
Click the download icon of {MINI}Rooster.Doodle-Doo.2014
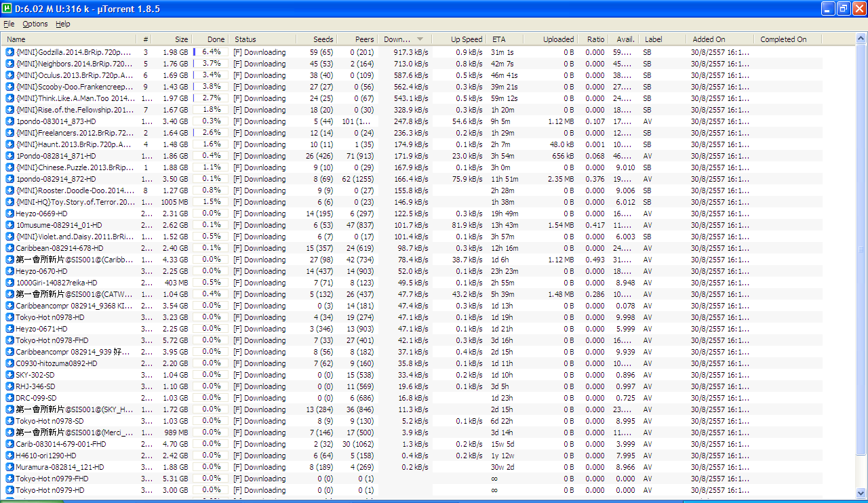pyautogui.click(x=10, y=190)
